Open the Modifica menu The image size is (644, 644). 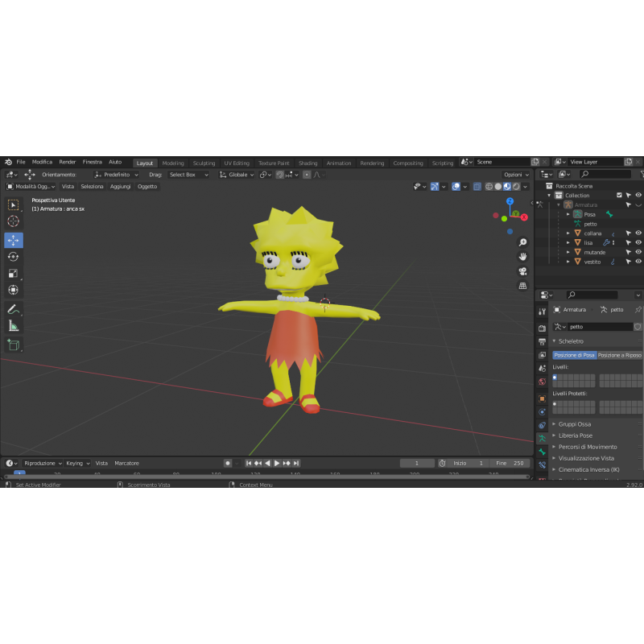pyautogui.click(x=42, y=162)
